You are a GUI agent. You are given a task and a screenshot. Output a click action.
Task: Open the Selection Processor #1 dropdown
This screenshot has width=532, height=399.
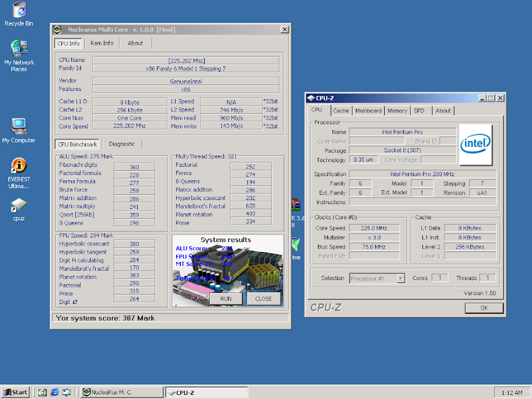pos(400,278)
